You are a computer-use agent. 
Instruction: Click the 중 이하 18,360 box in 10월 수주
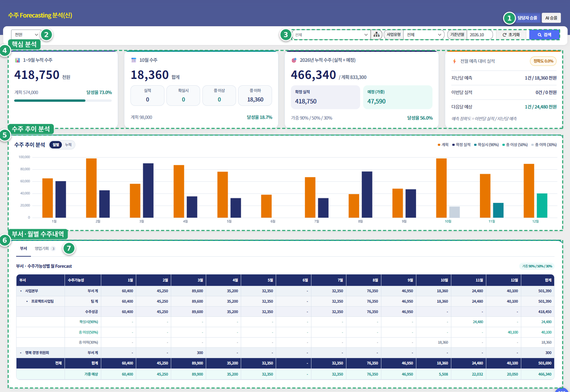[x=255, y=95]
